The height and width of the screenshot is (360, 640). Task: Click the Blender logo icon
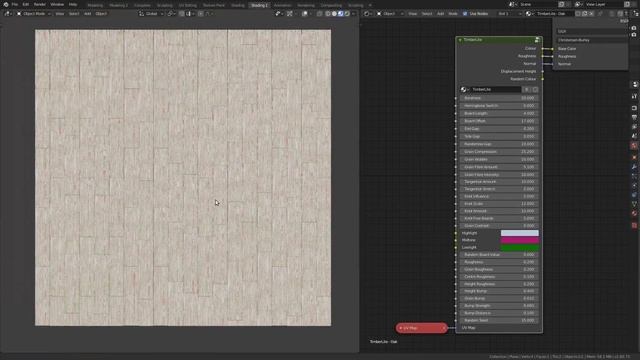(6, 4)
